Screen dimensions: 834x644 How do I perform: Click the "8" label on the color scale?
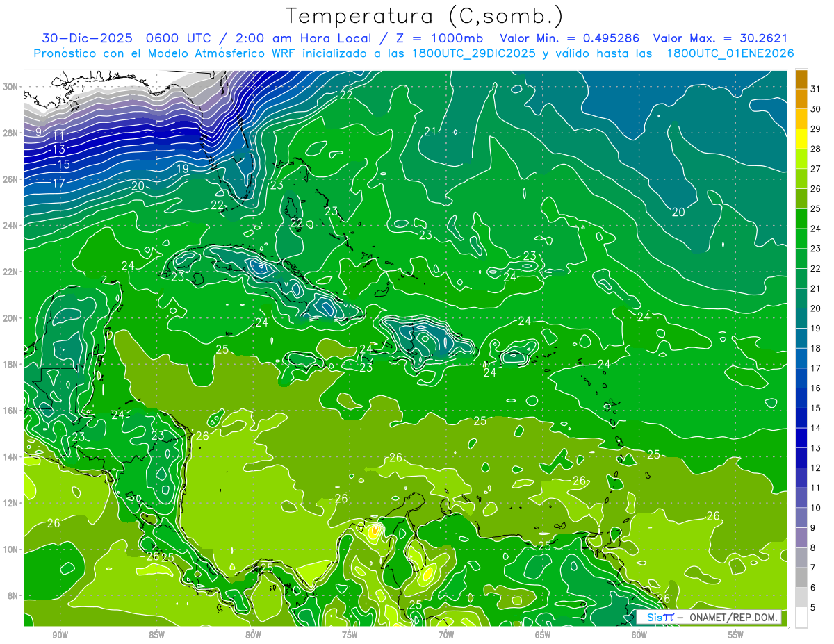[x=813, y=547]
